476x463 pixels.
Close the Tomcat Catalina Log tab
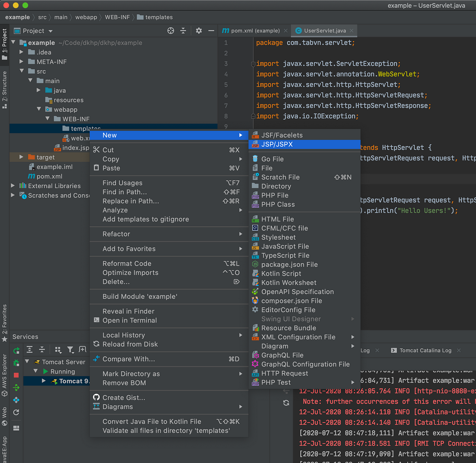459,350
